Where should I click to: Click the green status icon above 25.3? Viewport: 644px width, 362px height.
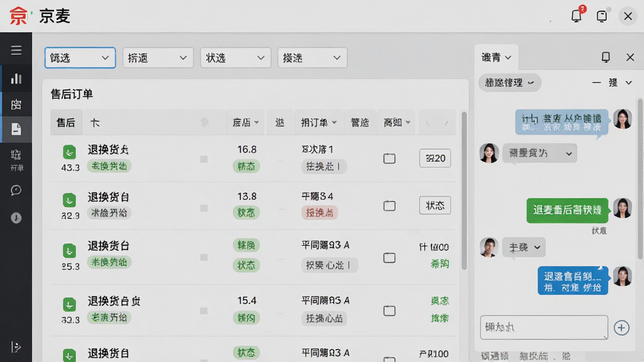click(x=69, y=250)
